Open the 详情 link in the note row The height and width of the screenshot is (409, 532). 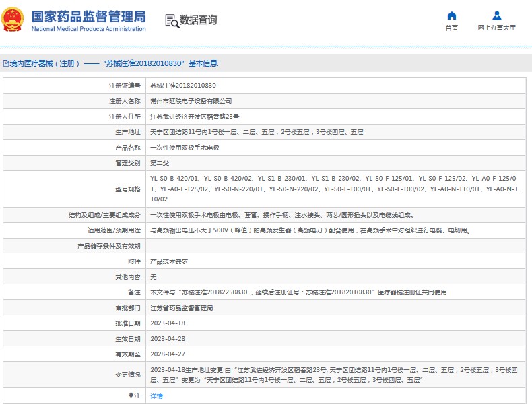tap(156, 396)
